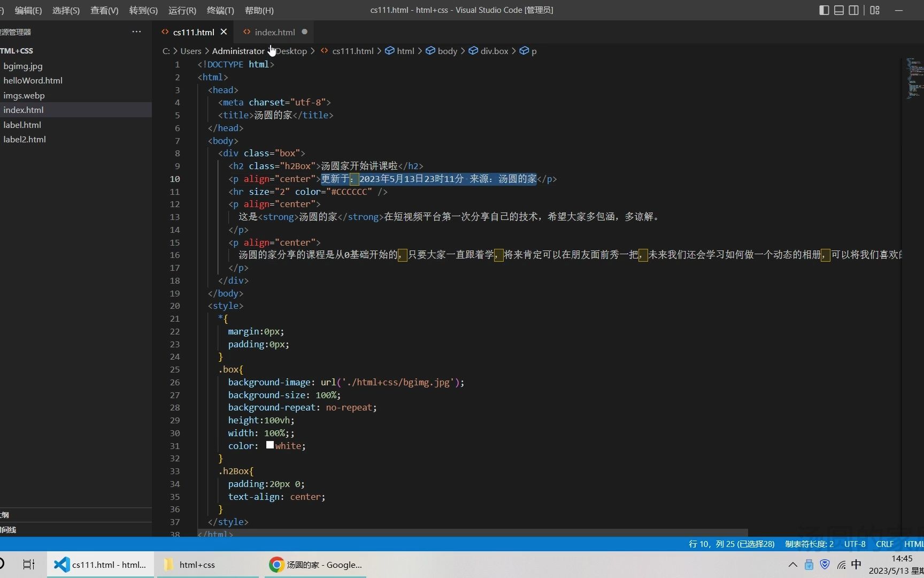Change encoding by clicking UTF-8

click(x=854, y=544)
